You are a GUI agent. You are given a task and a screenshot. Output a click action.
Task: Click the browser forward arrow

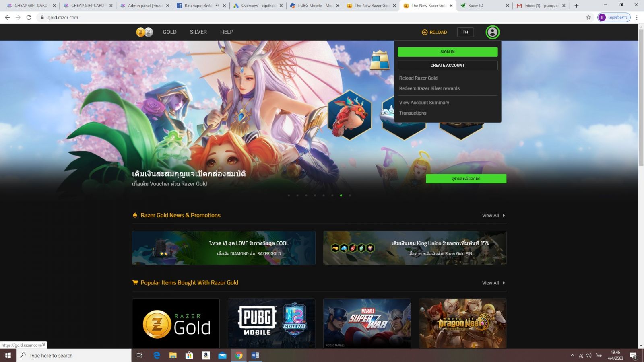coord(18,17)
